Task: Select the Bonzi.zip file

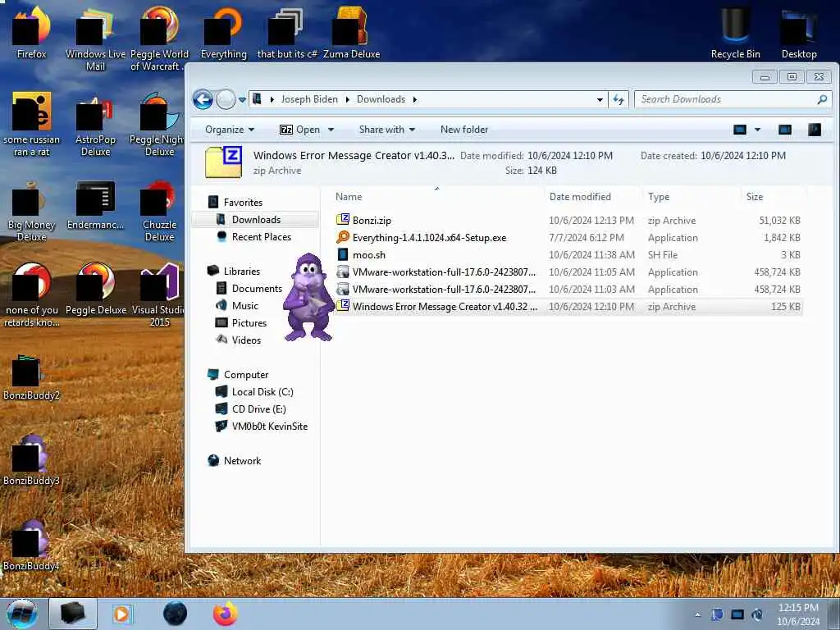Action: 568,220
